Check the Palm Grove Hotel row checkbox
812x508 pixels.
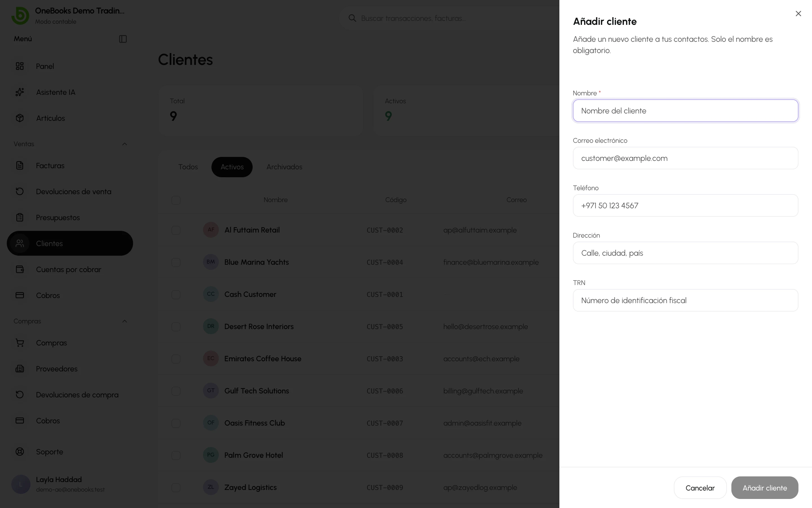pos(176,455)
